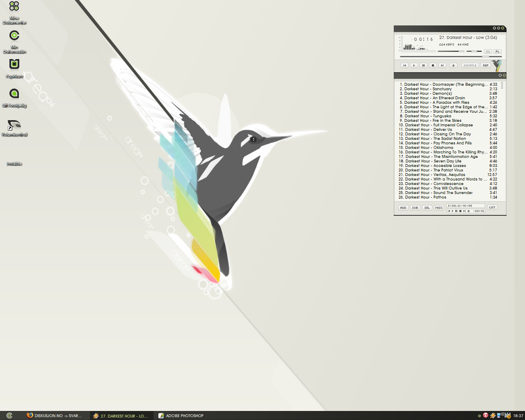Click the Eject open-file button
Image resolution: width=525 pixels, height=420 pixels.
click(x=453, y=65)
